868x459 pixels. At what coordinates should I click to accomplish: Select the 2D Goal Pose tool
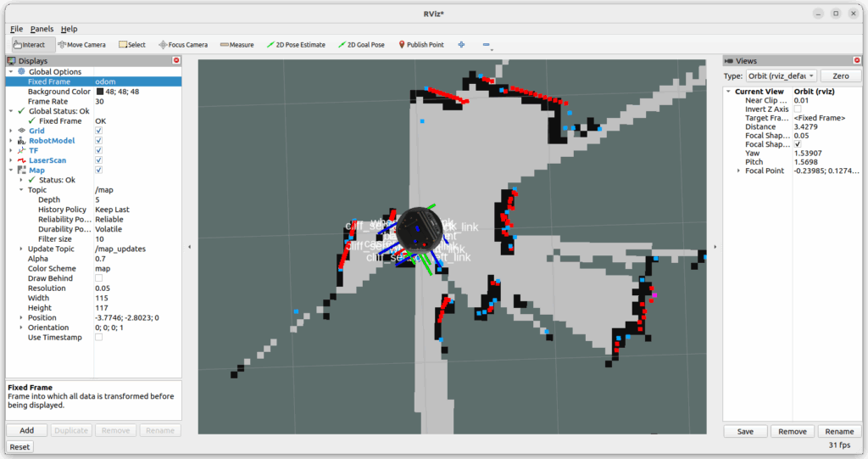click(361, 45)
